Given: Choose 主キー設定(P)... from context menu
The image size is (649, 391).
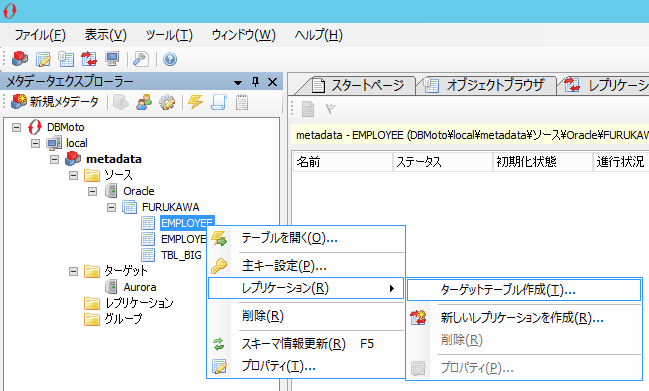Looking at the screenshot, I should (x=306, y=266).
